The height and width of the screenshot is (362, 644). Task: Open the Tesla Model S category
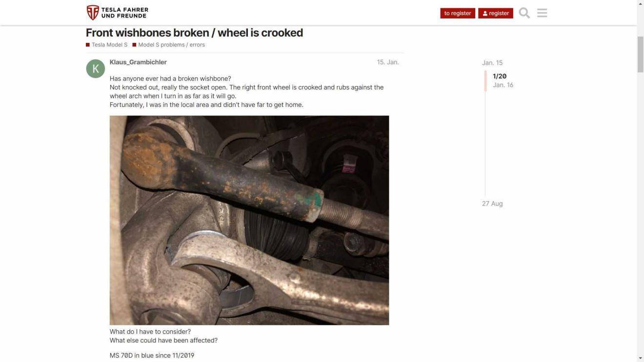[107, 45]
